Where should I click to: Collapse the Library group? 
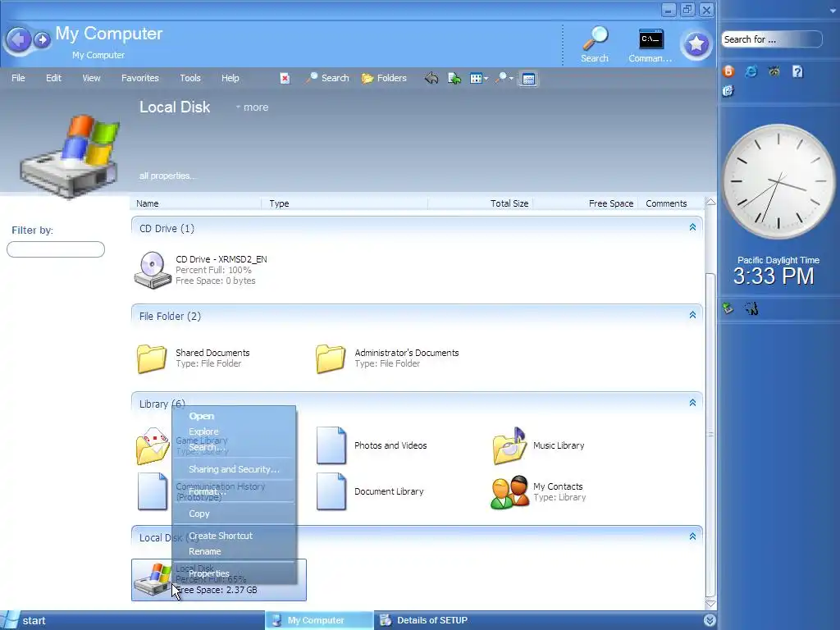point(692,403)
